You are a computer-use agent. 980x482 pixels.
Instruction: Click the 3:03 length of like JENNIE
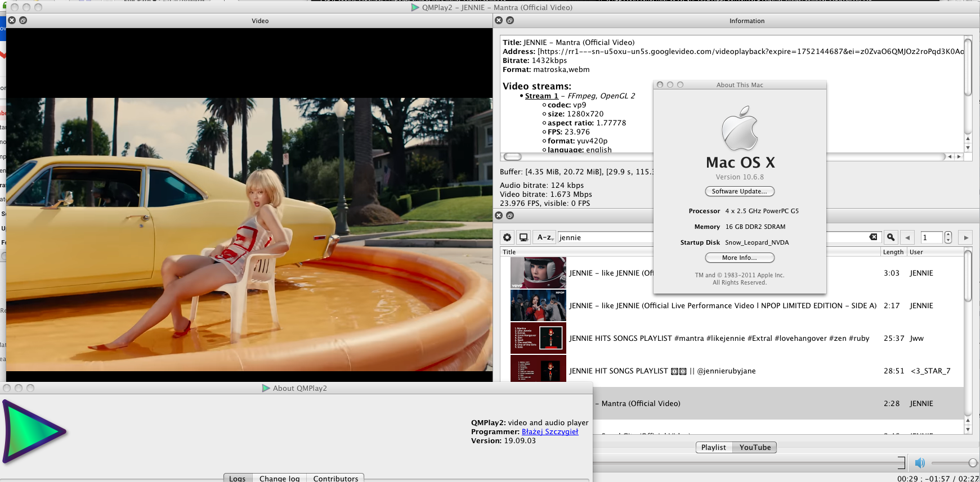tap(891, 273)
